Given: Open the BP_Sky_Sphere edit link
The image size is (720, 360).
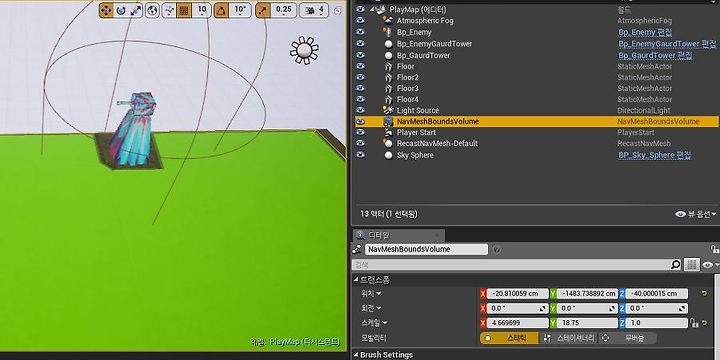Looking at the screenshot, I should point(654,155).
